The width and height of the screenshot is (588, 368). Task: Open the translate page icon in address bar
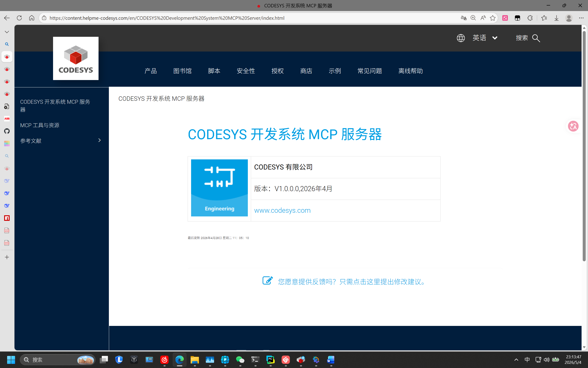(x=463, y=18)
